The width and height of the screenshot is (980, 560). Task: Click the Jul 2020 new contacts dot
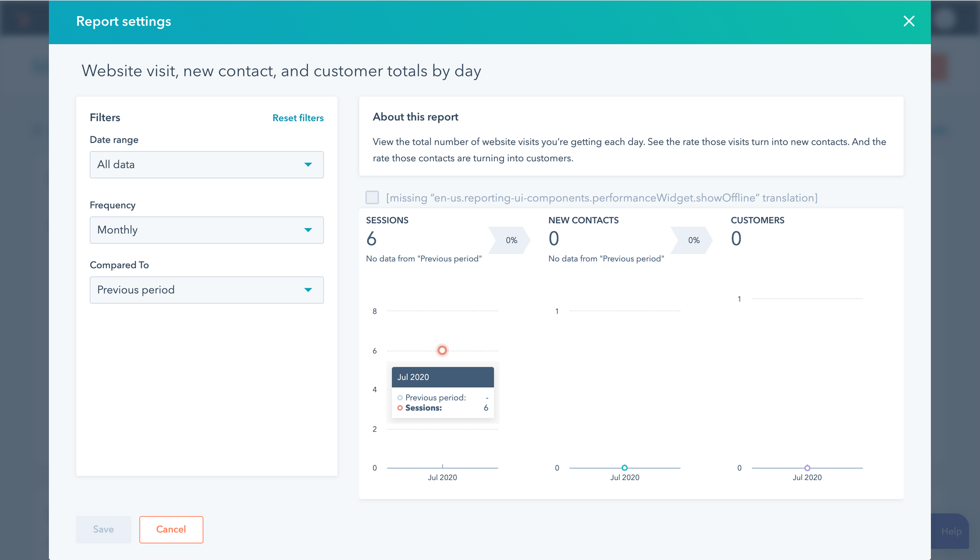point(625,467)
